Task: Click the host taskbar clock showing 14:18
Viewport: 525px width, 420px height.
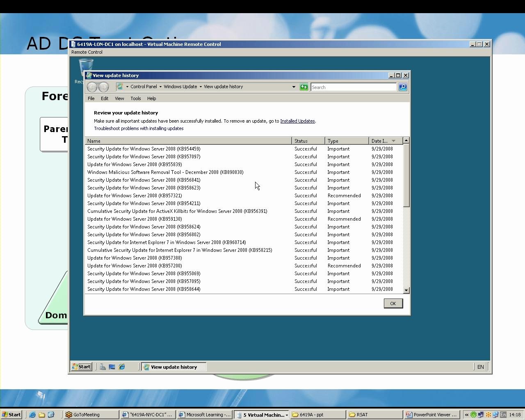Action: 515,415
